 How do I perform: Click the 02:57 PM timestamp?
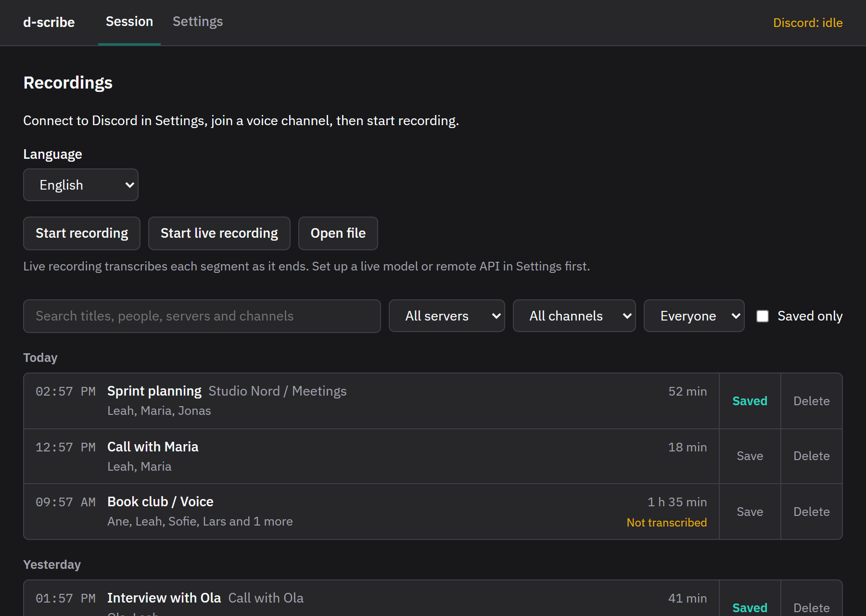click(65, 392)
